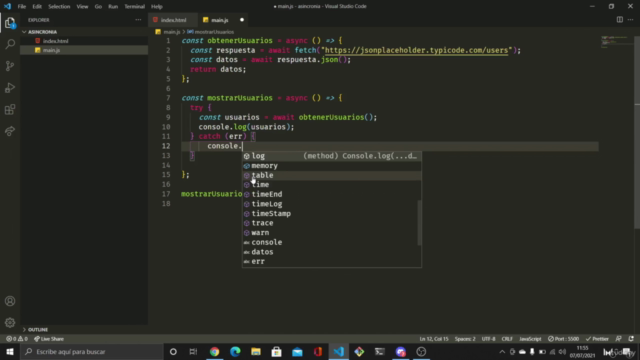Click feedback icon in status bar

coord(619,339)
